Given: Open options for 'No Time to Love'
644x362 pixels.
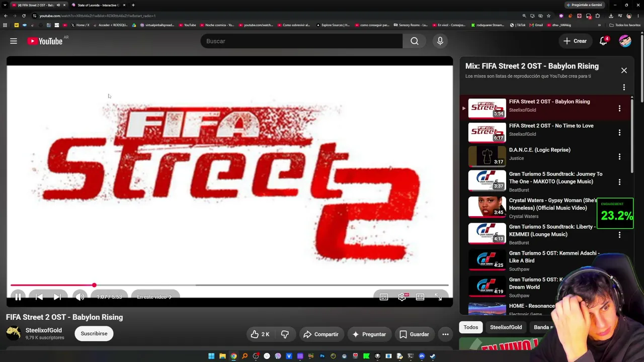Looking at the screenshot, I should (x=619, y=133).
